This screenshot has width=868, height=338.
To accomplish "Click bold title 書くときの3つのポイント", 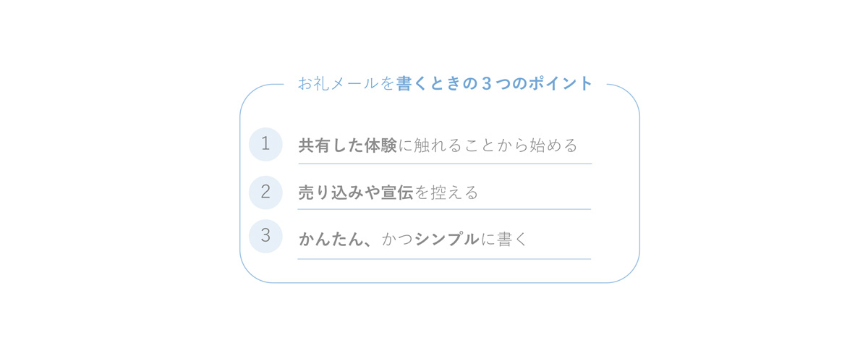I will coord(495,83).
